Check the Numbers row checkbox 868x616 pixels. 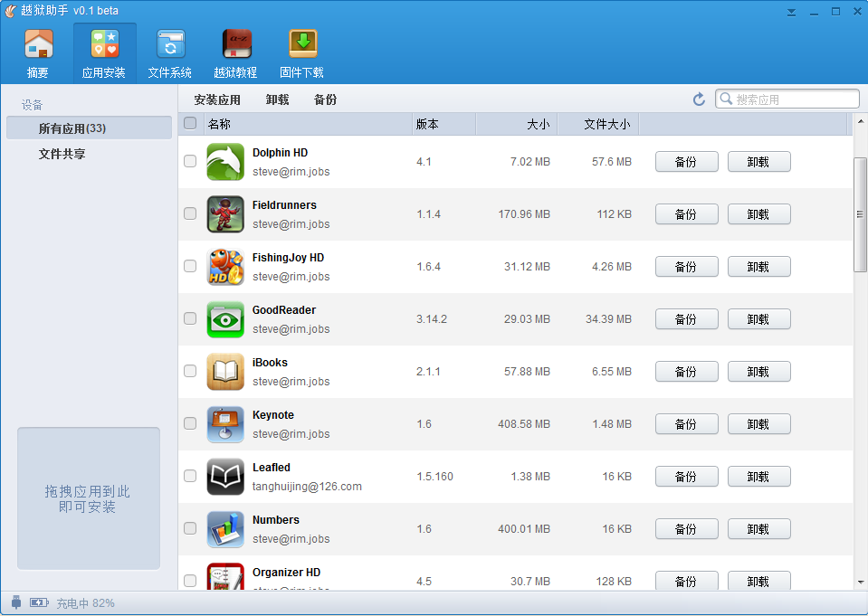[190, 529]
